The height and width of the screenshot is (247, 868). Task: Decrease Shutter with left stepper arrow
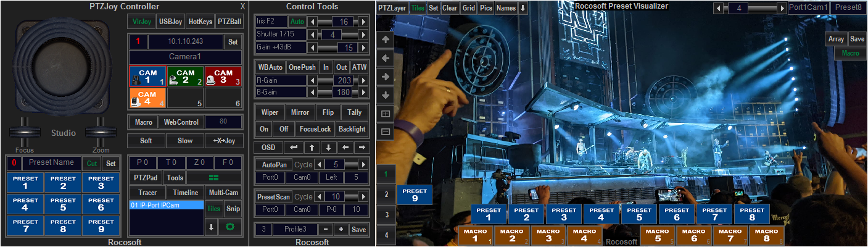[x=312, y=35]
